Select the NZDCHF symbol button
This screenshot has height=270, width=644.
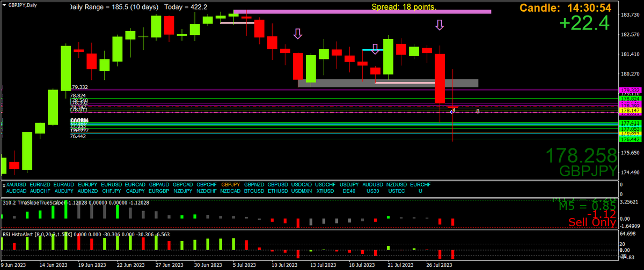207,191
